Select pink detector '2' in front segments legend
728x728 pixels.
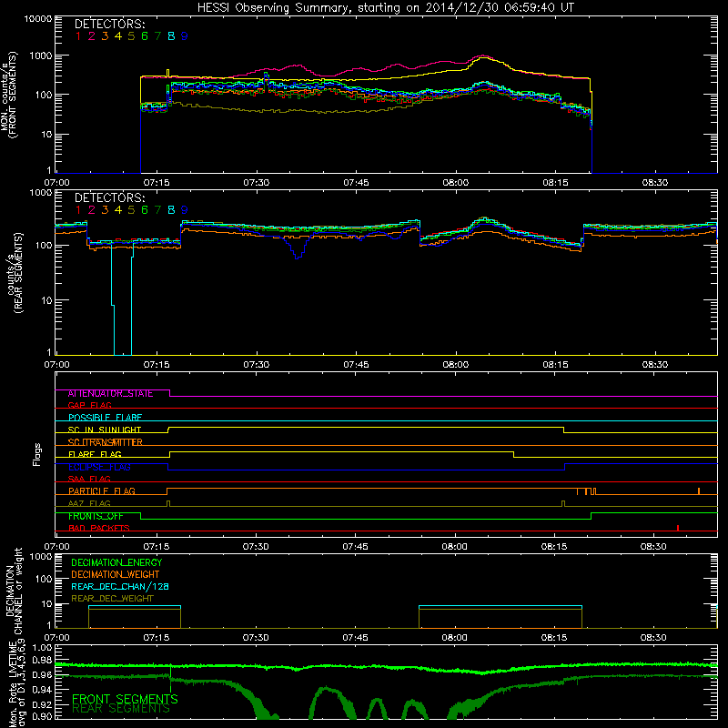(92, 36)
